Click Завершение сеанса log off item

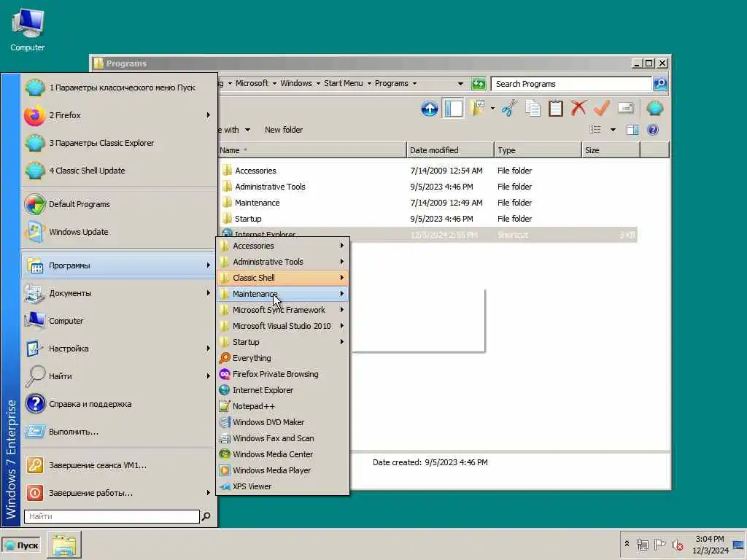pos(118,465)
